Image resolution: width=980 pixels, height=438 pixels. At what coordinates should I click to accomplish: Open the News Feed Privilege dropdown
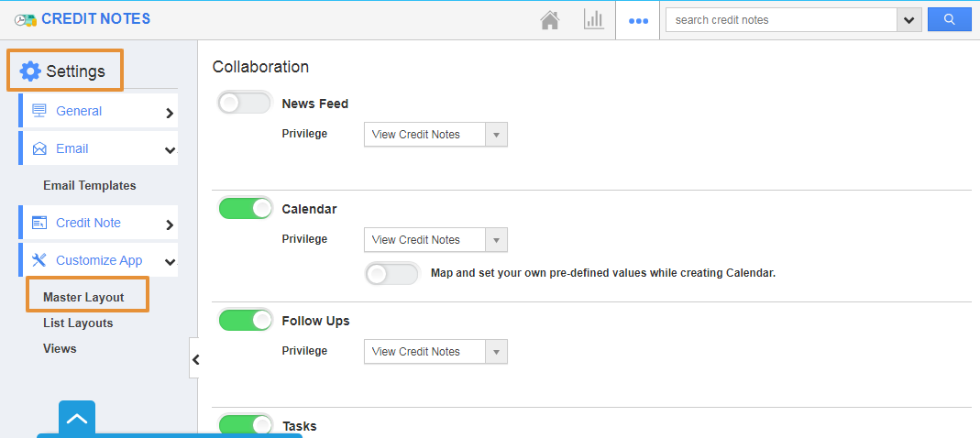435,135
